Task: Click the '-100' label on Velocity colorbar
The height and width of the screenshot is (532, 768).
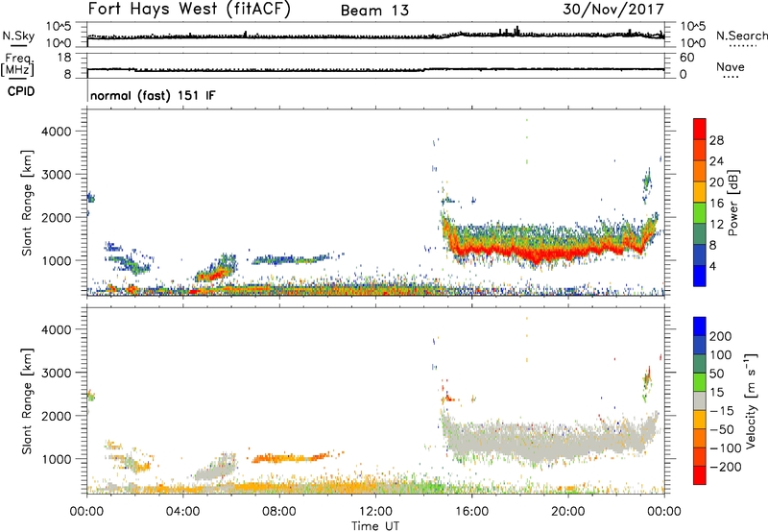Action: coord(726,448)
